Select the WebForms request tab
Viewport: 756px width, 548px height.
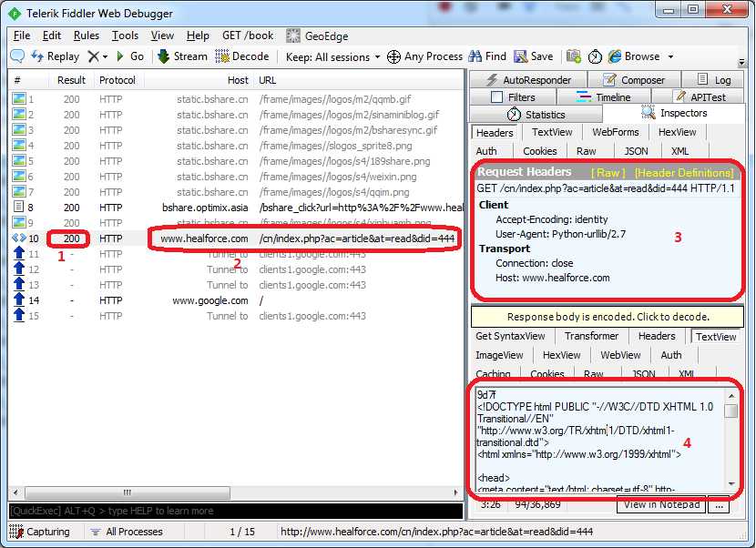click(615, 132)
